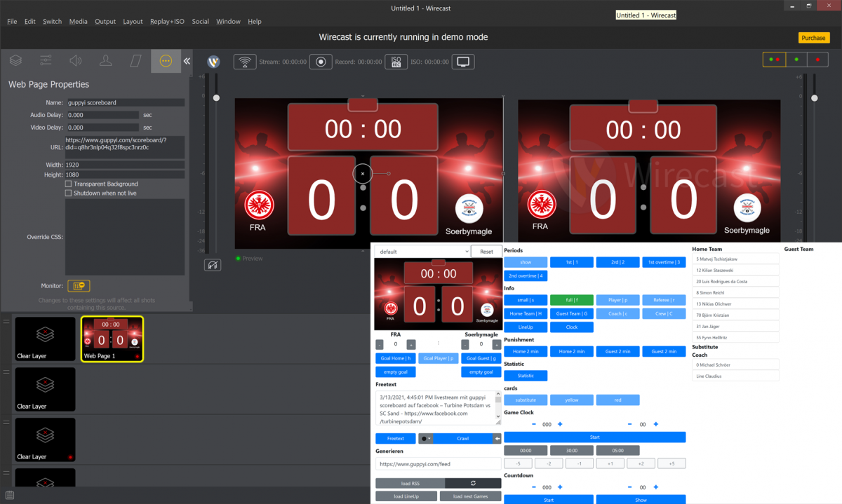Viewport: 842px width, 504px height.
Task: Open the chroma key person tab
Action: 106,61
